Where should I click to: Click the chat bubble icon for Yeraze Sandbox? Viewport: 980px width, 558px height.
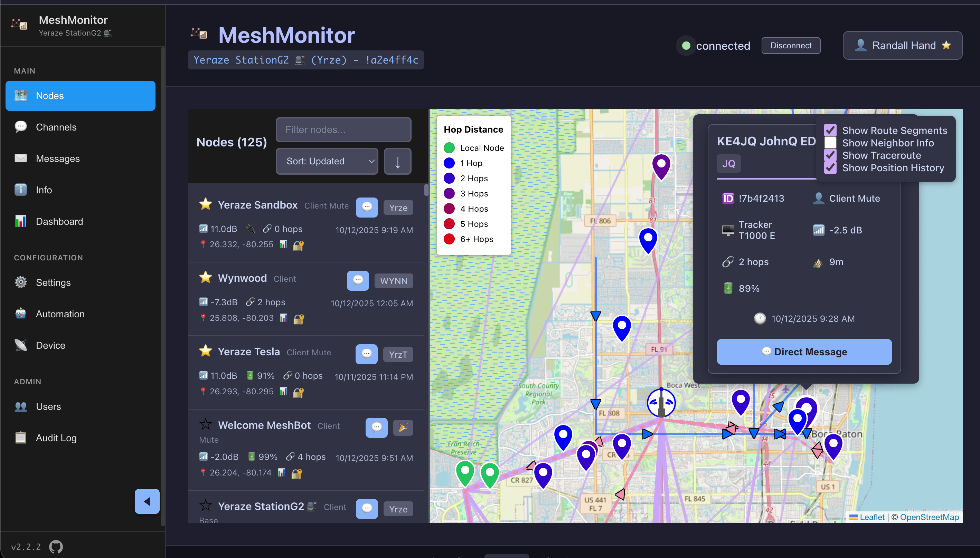click(367, 207)
